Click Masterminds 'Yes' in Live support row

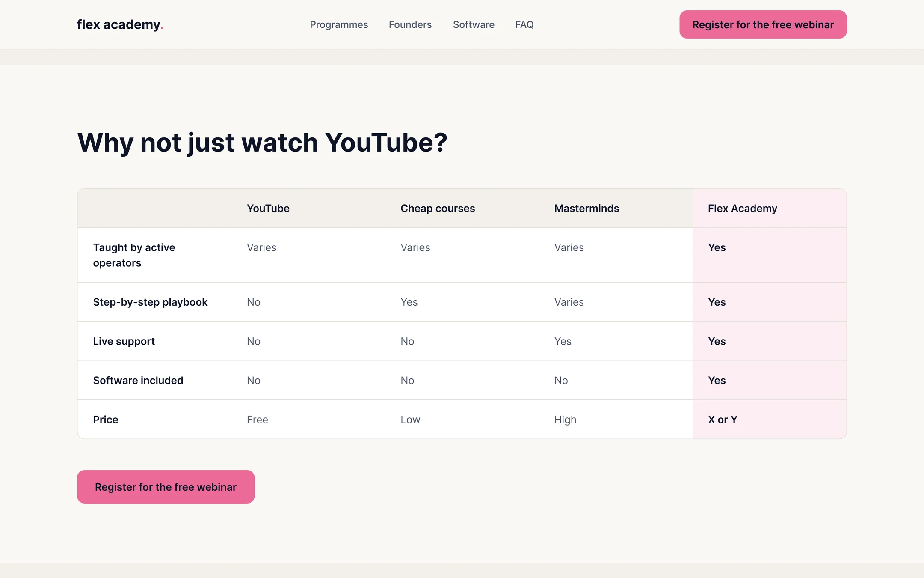(563, 341)
